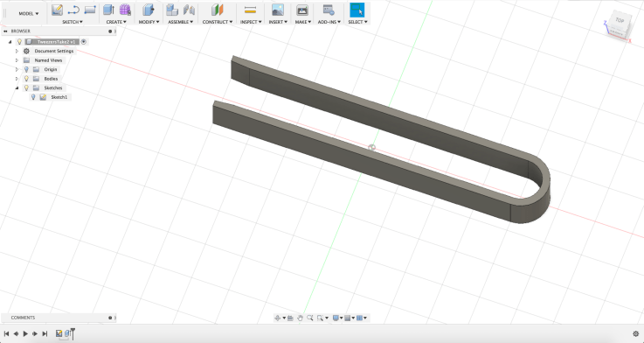Click the Grid and Snaps icon

348,318
